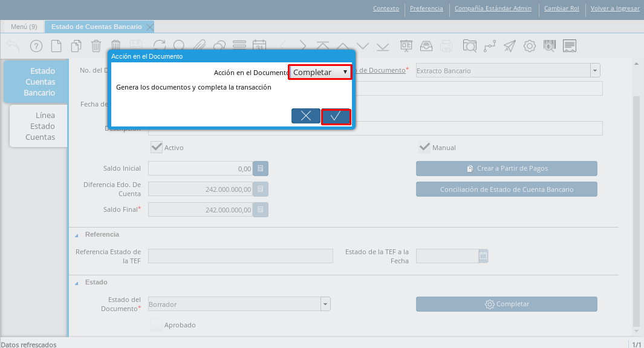Toggle the Aprobado checkbox

[157, 324]
